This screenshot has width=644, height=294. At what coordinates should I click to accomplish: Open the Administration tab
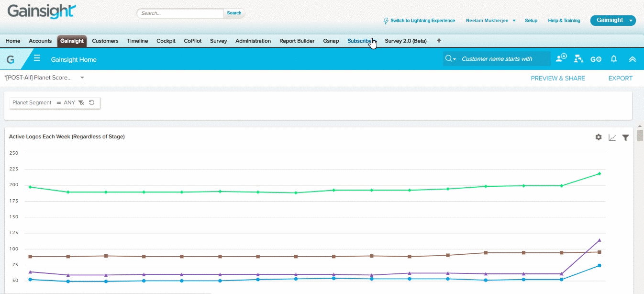(253, 41)
